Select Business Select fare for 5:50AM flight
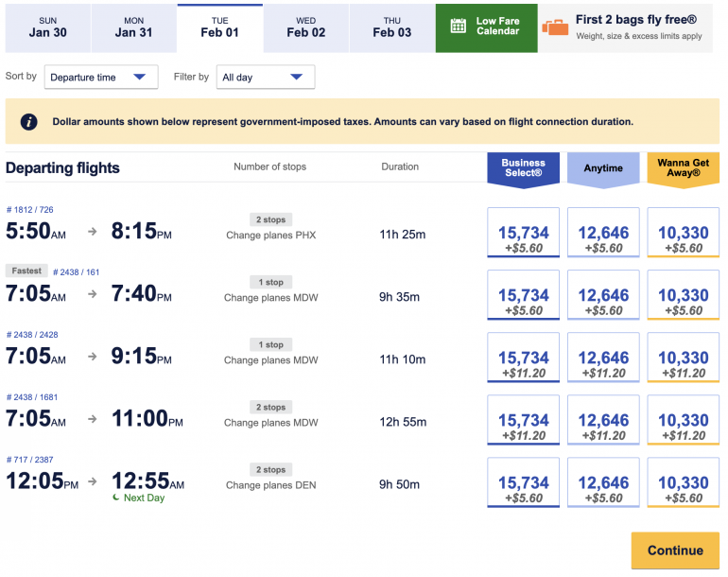Image resolution: width=728 pixels, height=577 pixels. coord(523,233)
